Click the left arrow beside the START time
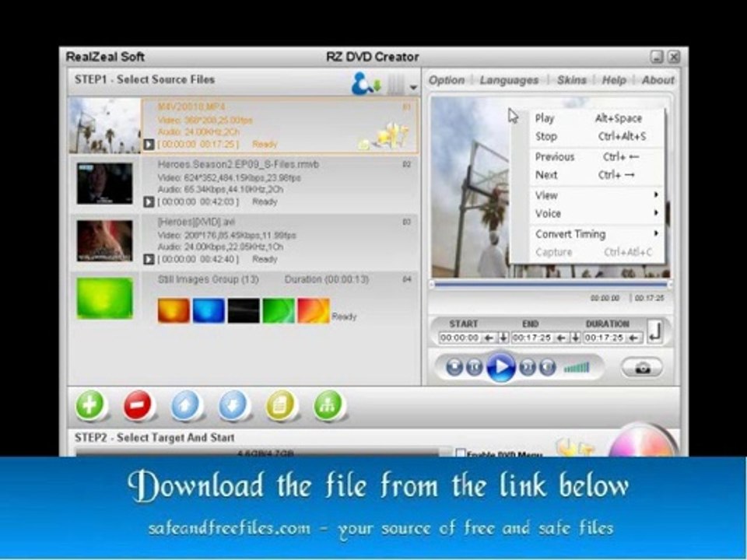Viewport: 747px width, 560px height. pyautogui.click(x=489, y=338)
